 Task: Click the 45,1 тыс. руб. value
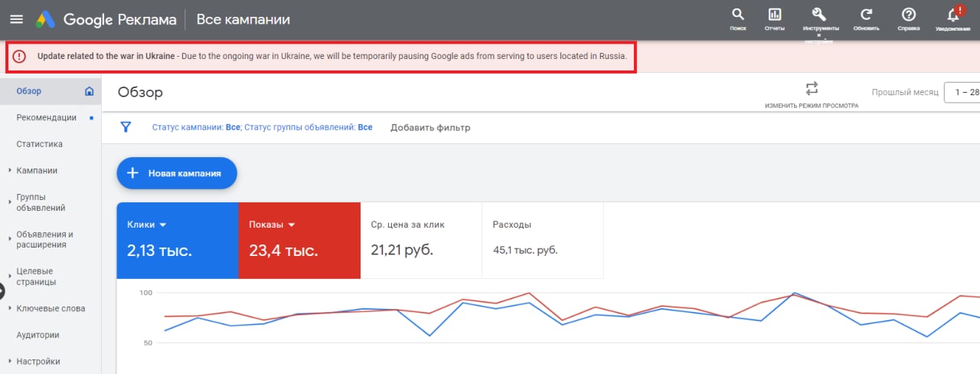click(525, 250)
